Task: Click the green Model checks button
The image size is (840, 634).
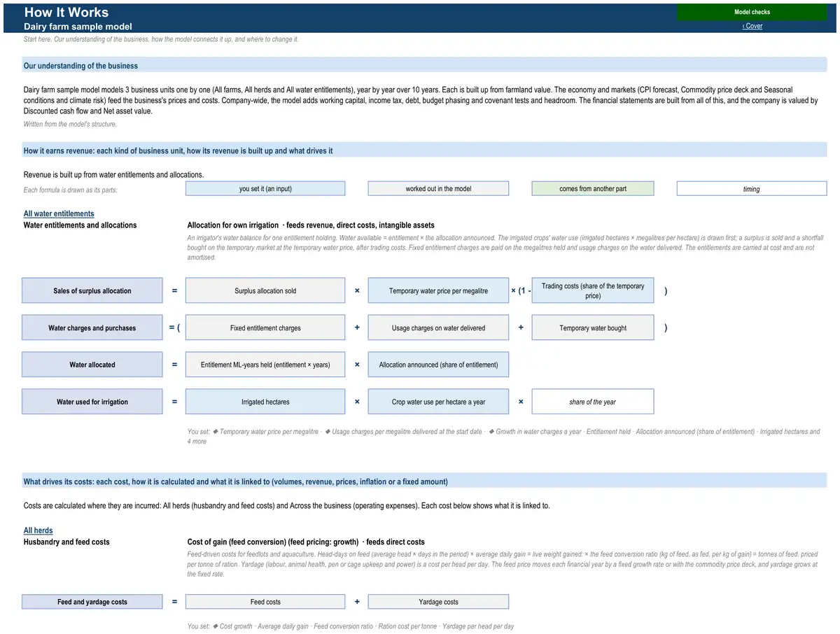Action: 752,12
